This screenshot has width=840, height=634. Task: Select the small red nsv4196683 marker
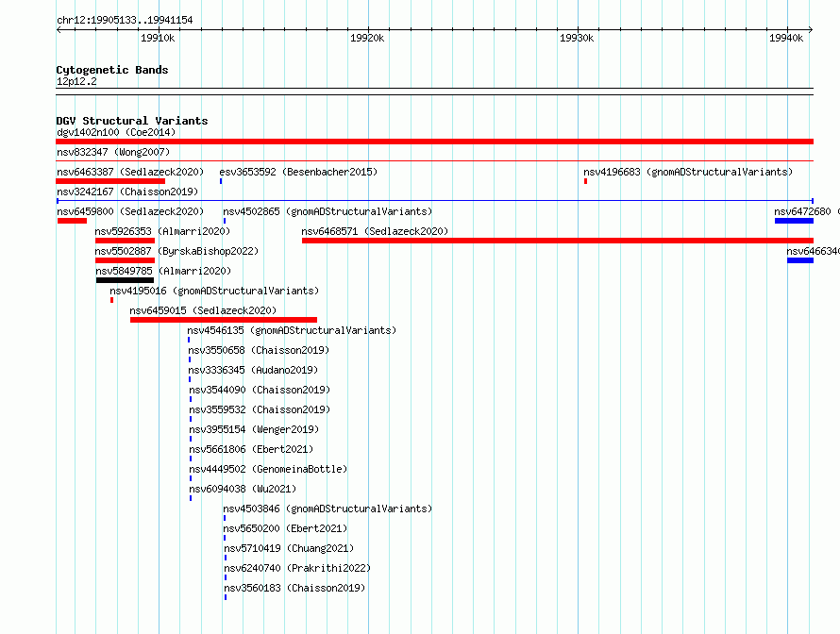coord(585,181)
